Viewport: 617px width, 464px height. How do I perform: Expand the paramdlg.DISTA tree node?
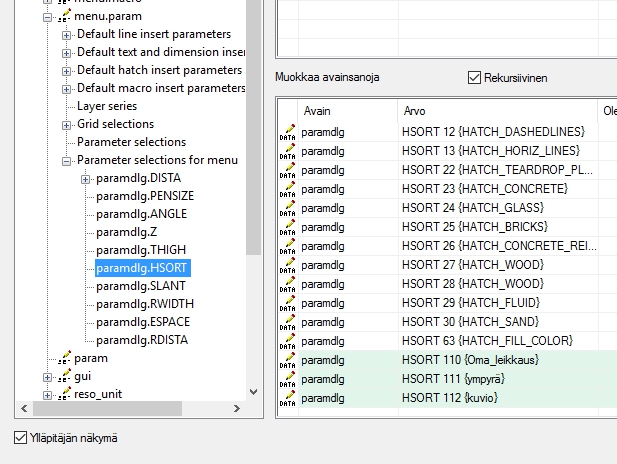86,179
